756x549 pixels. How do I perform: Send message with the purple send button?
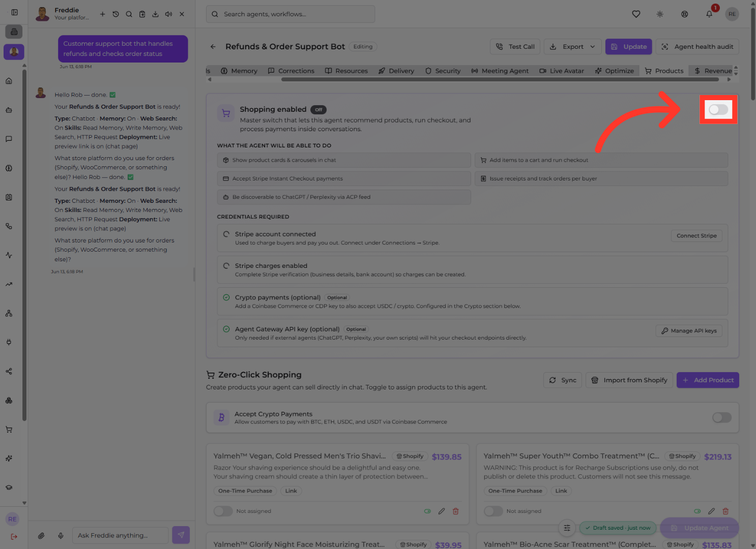(x=181, y=535)
